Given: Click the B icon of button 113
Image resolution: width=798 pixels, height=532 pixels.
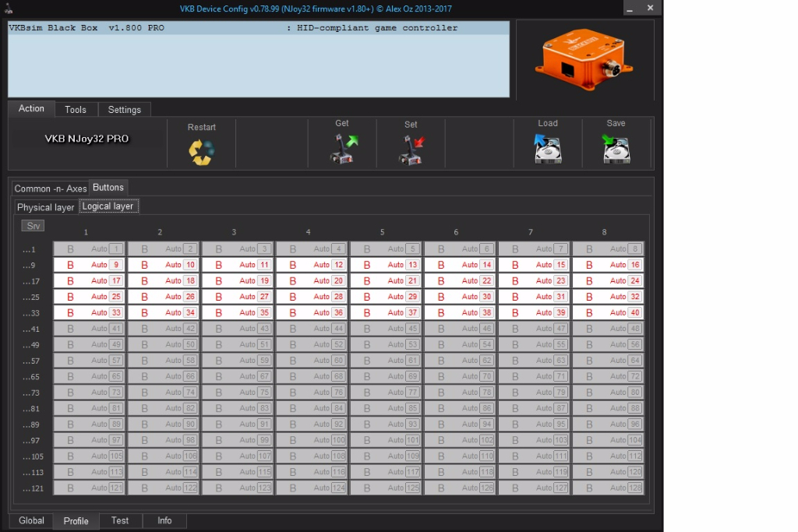Looking at the screenshot, I should [x=70, y=472].
